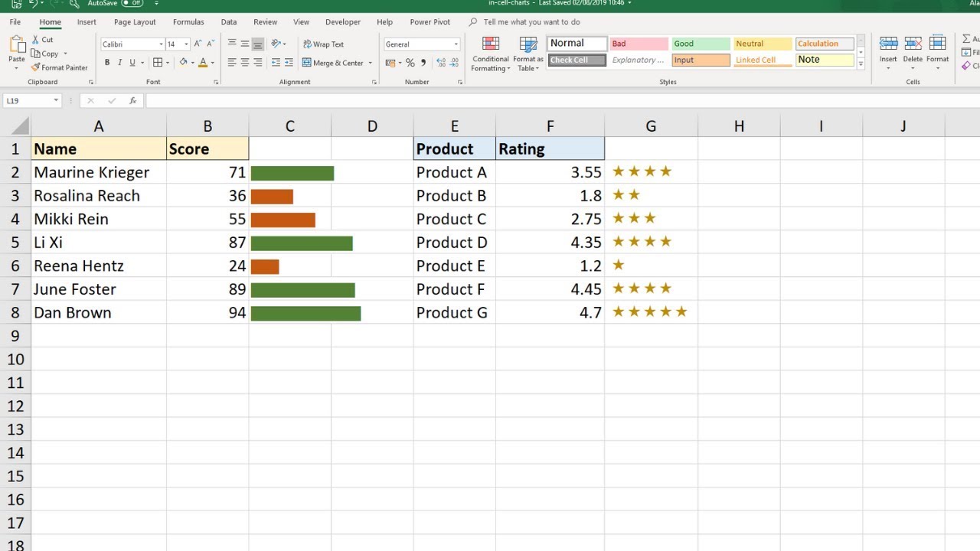Apply the Explanatory cell style

(x=639, y=60)
